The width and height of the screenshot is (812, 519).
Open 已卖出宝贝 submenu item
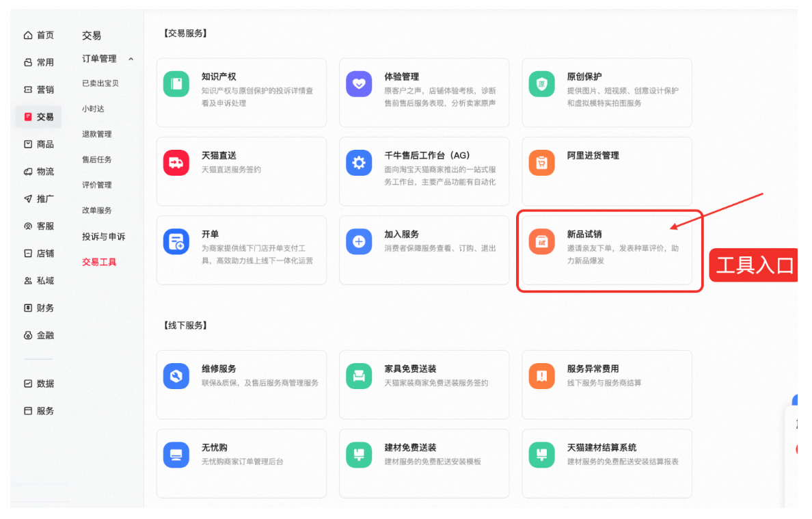coord(100,83)
